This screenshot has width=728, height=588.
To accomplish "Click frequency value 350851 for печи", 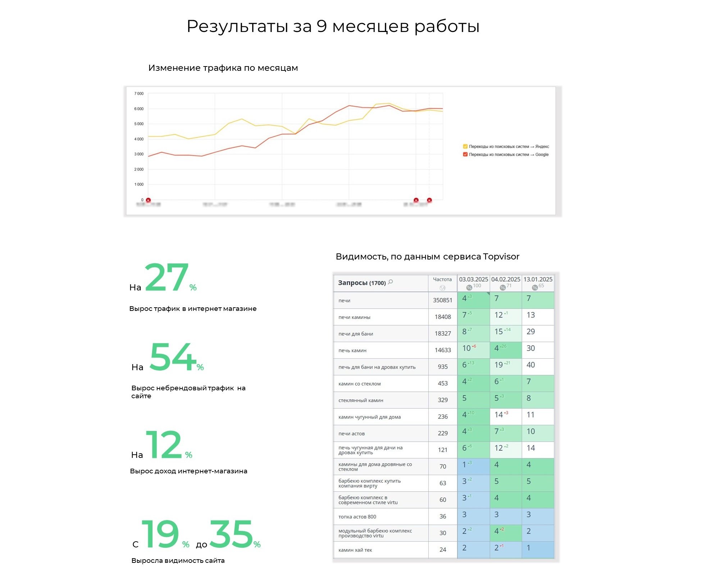I will (442, 300).
